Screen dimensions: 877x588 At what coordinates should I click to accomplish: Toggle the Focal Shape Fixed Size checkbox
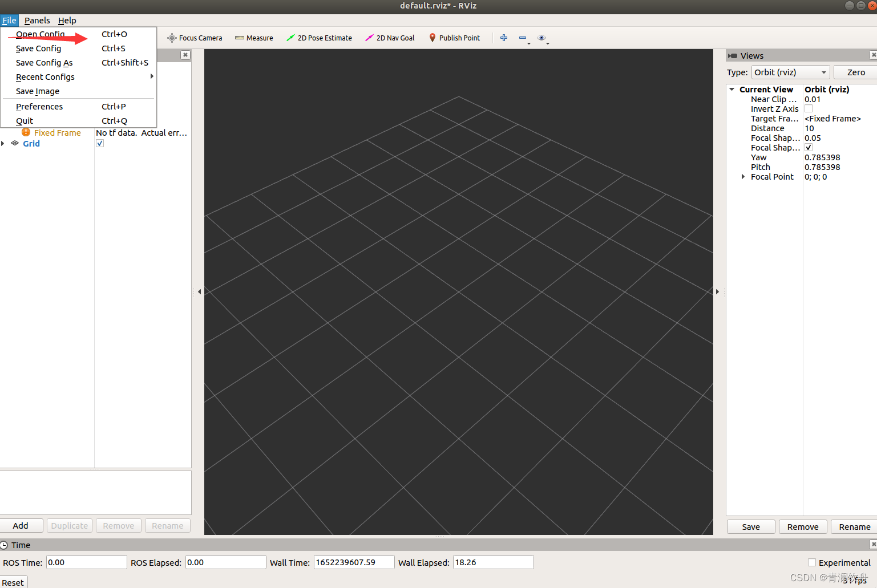809,147
